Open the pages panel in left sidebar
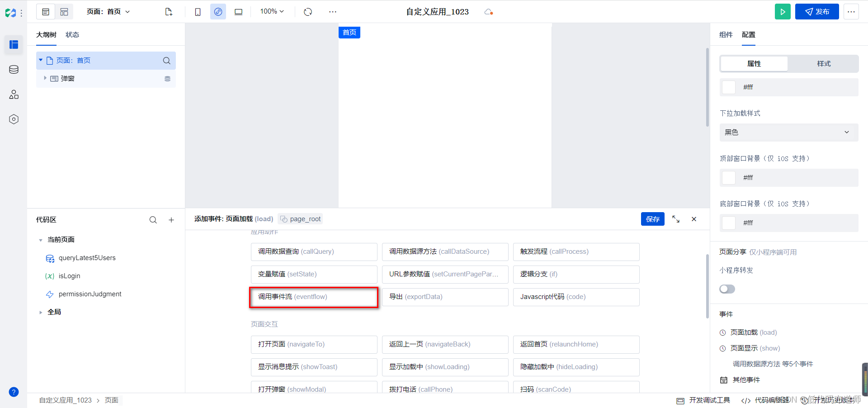The height and width of the screenshot is (408, 868). click(x=14, y=45)
